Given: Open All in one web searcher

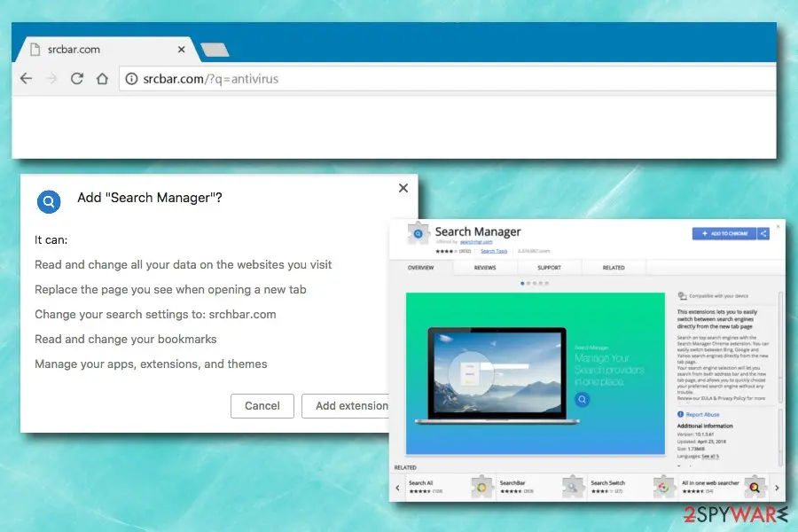Looking at the screenshot, I should 710,482.
